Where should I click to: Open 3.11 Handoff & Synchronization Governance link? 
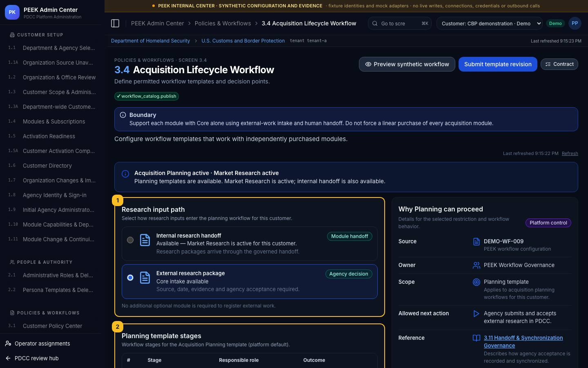click(523, 342)
